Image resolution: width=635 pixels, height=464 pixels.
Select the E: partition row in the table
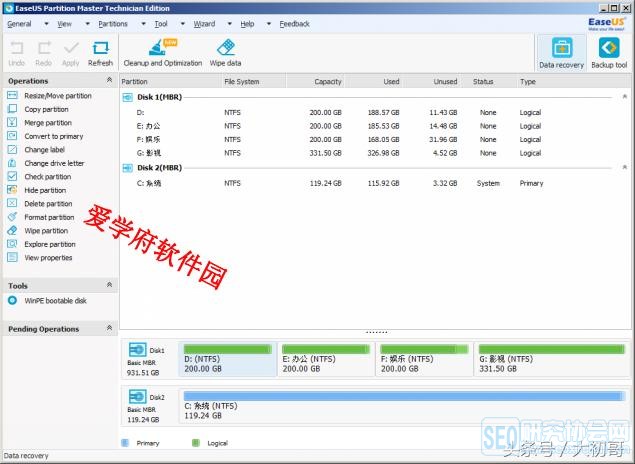pos(375,126)
